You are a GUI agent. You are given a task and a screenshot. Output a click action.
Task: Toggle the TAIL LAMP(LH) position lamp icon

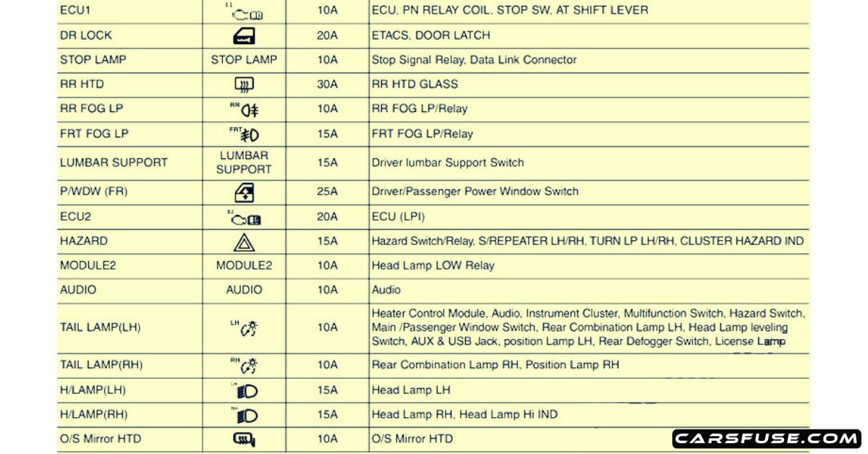(x=246, y=327)
